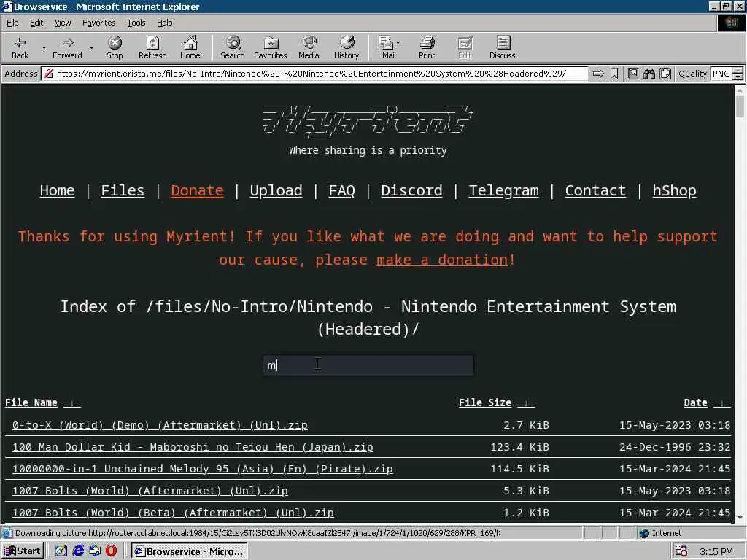The width and height of the screenshot is (747, 560).
Task: Follow the Files navigation link
Action: [x=123, y=190]
